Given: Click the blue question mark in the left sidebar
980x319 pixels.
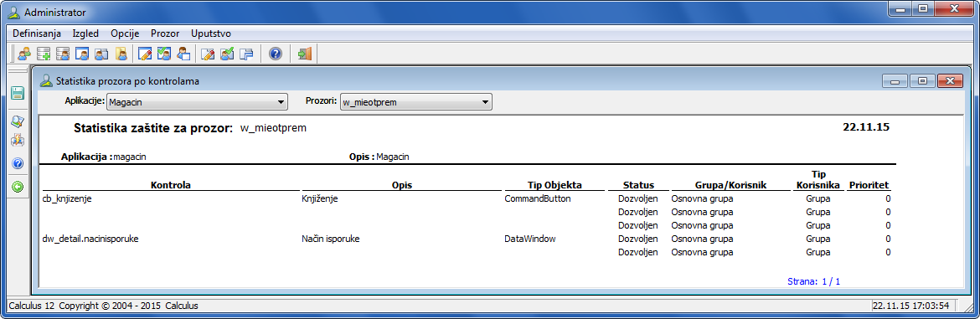Looking at the screenshot, I should click(x=18, y=163).
